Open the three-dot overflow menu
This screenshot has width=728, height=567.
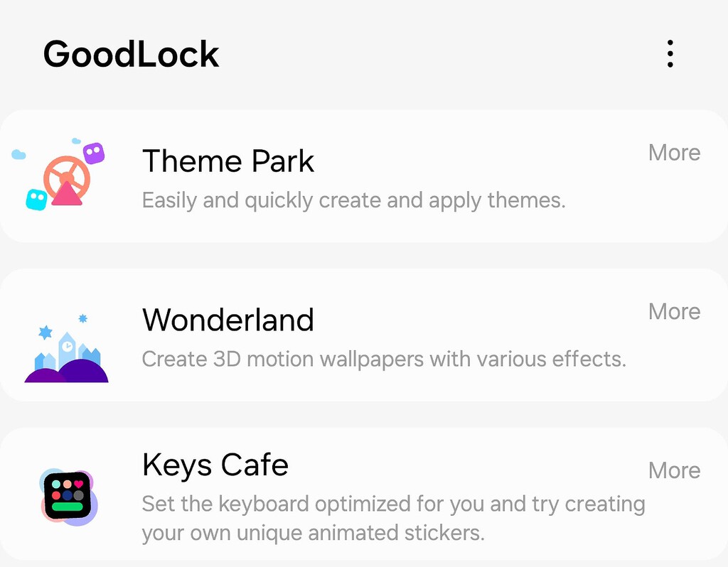(x=669, y=53)
